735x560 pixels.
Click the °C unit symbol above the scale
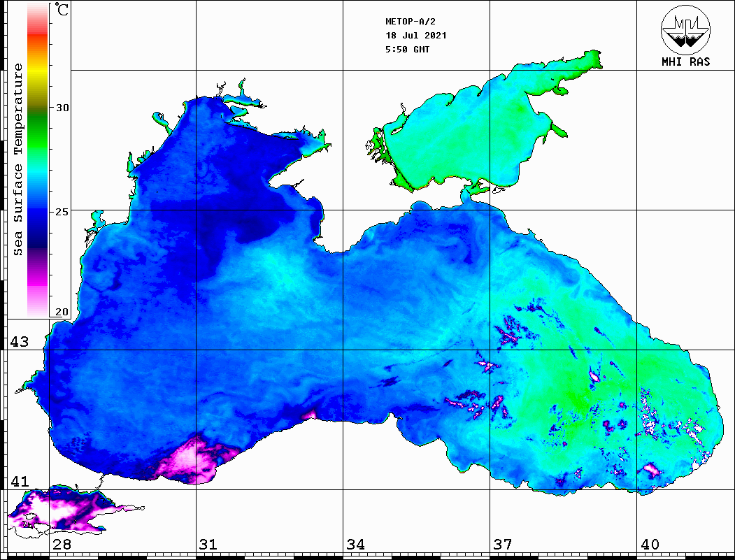coord(62,11)
